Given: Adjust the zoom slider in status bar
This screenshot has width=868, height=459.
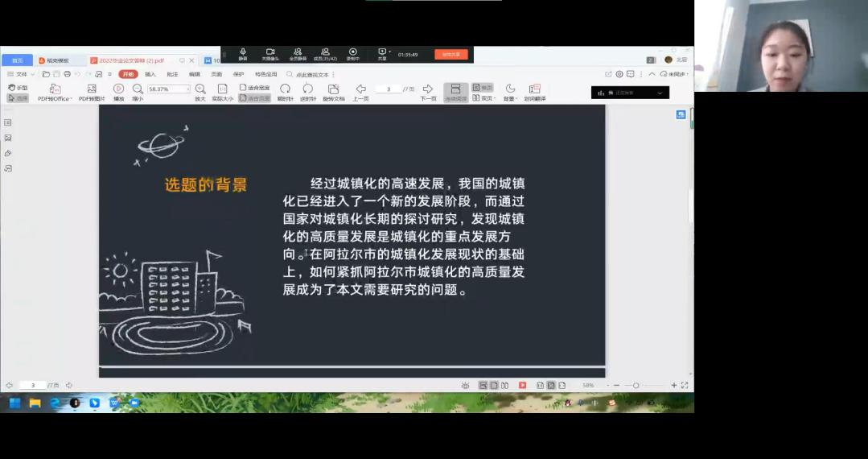Looking at the screenshot, I should (x=636, y=386).
